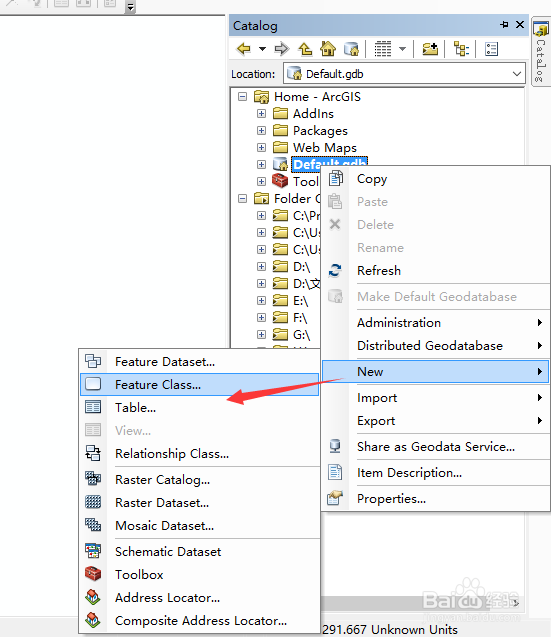Expand the Web Maps folder
The width and height of the screenshot is (551, 637).
tap(261, 147)
